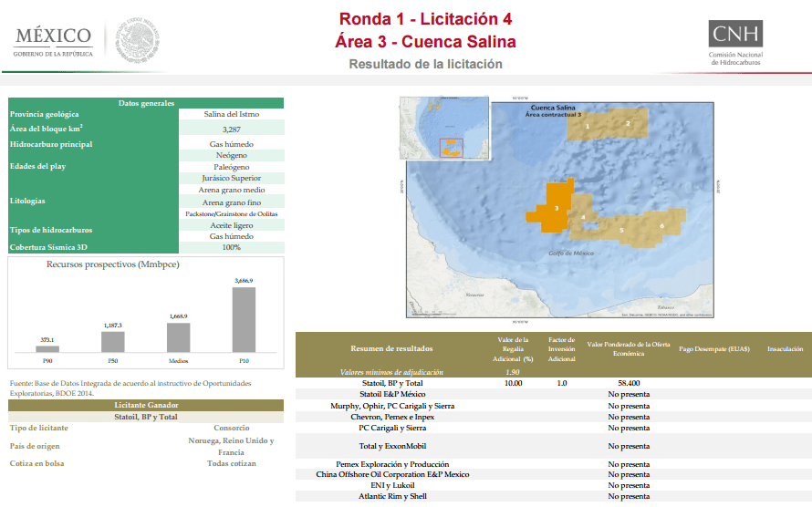Click the weighted offer value '58.400'
This screenshot has height=507, width=812.
tap(629, 383)
